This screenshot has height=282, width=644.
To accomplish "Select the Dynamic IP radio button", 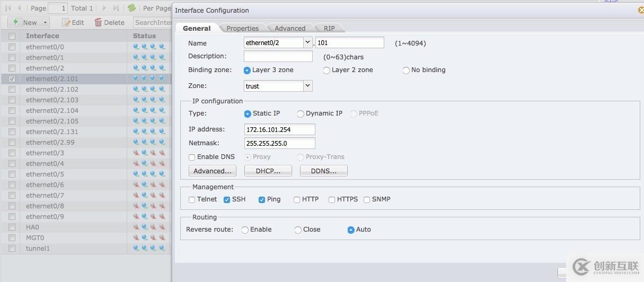I will click(x=301, y=114).
